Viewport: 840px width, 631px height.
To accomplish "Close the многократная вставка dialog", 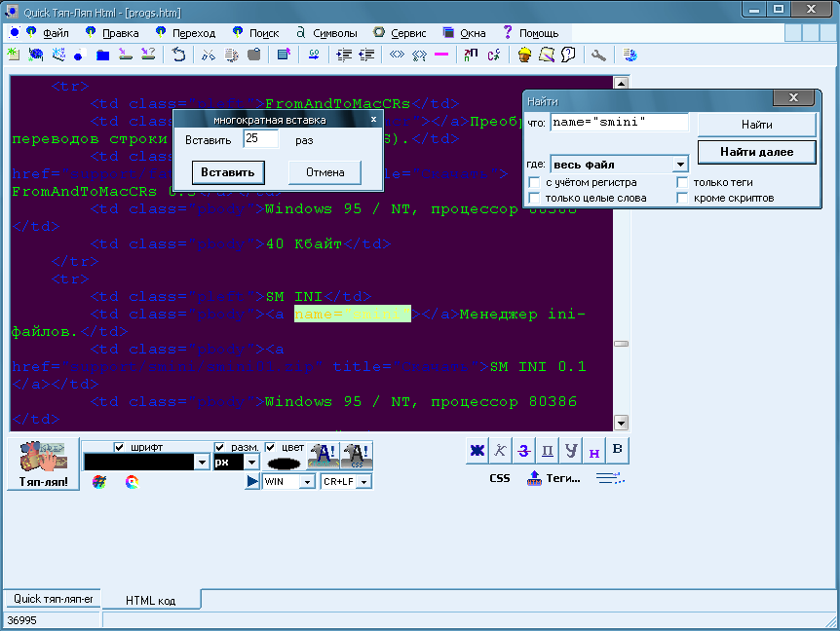I will coord(373,120).
